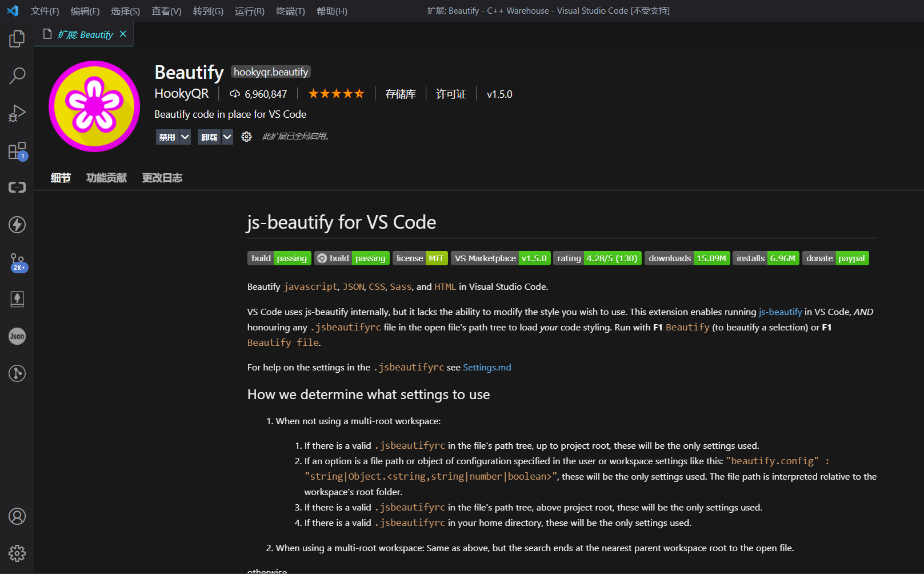Open the Git graph circular icon

pos(17,373)
